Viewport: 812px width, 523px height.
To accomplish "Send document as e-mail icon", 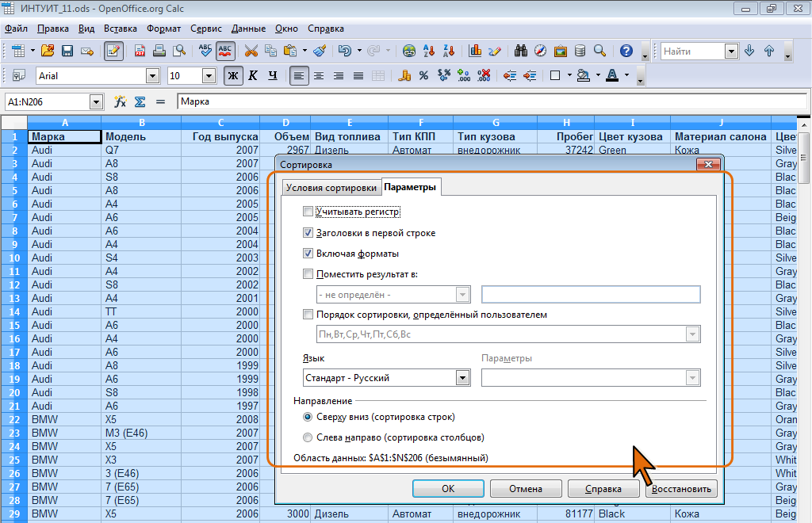I will [x=87, y=51].
